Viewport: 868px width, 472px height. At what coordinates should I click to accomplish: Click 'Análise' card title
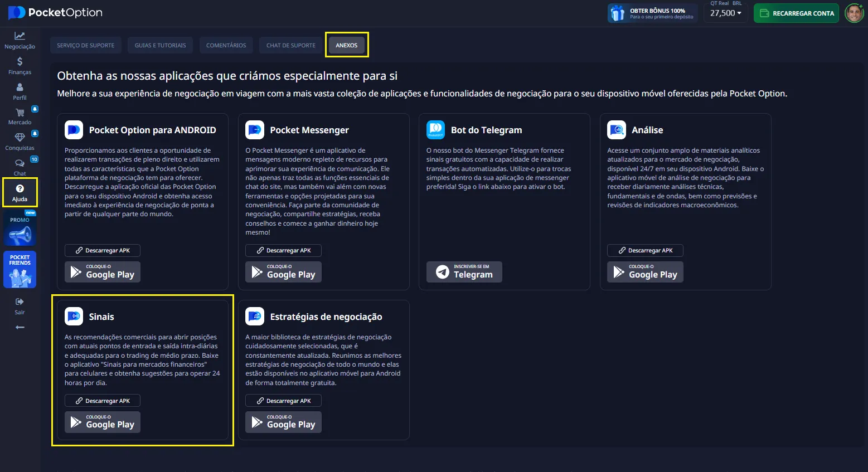647,130
